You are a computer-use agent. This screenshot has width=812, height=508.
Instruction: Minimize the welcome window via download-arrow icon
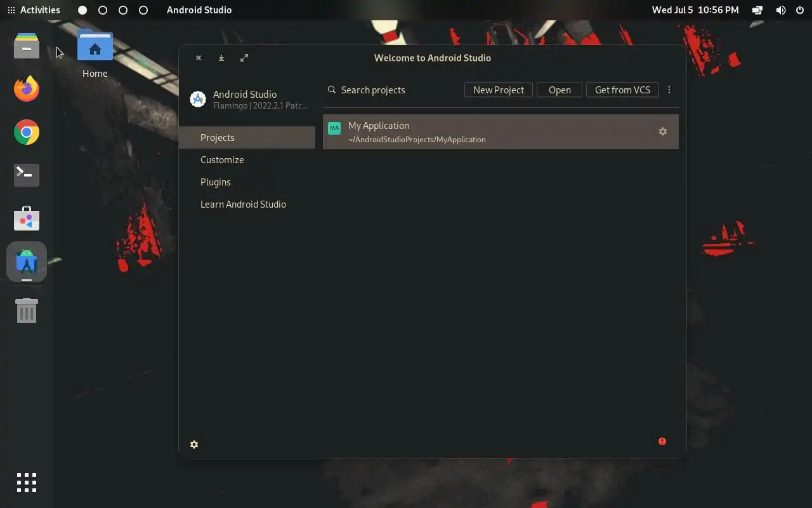click(x=221, y=58)
